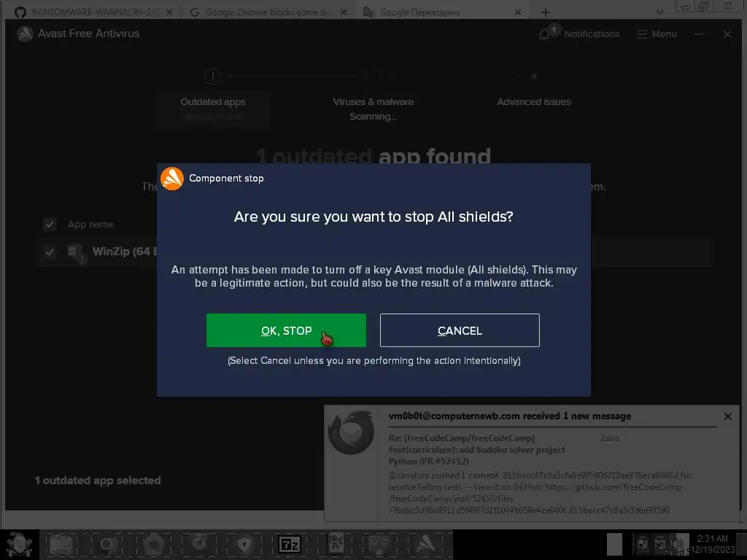Close the Avast Free Antivirus window
747x560 pixels.
coord(727,34)
